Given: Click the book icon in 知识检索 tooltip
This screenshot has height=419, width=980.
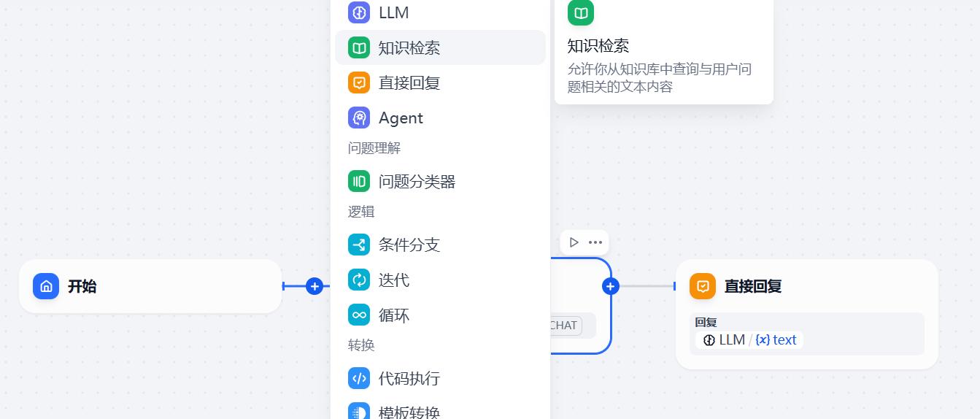Looking at the screenshot, I should 581,13.
